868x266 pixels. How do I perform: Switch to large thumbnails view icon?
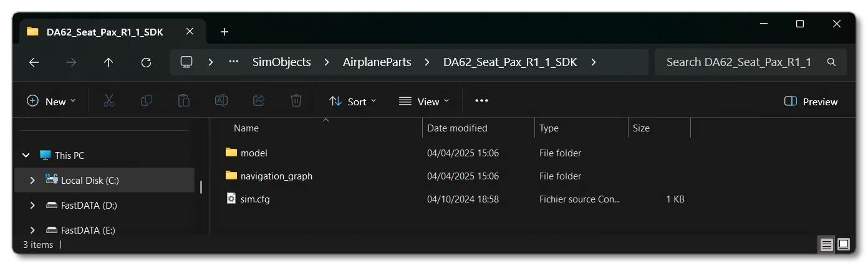(x=843, y=244)
